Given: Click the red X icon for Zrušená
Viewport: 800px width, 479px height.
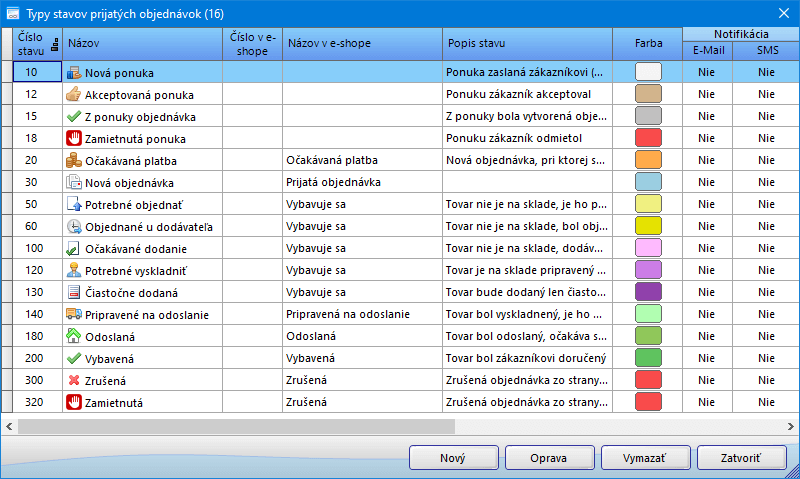Looking at the screenshot, I should (x=73, y=380).
